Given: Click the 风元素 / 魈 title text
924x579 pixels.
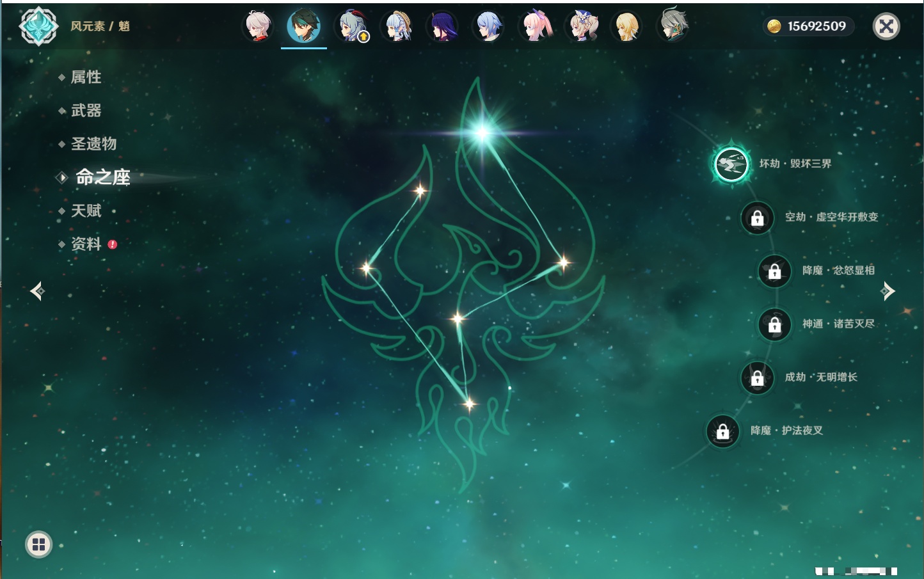Looking at the screenshot, I should point(100,26).
